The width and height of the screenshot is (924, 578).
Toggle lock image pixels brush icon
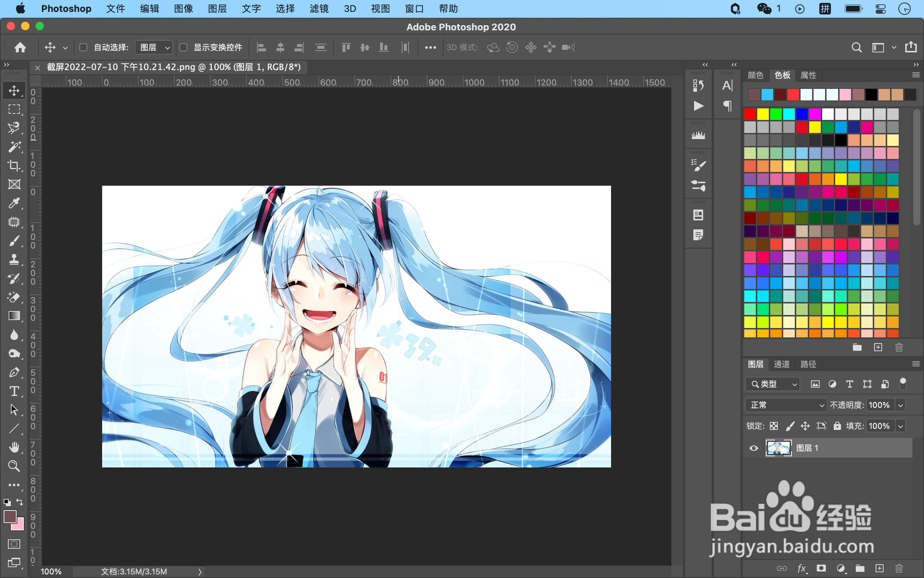[x=790, y=426]
